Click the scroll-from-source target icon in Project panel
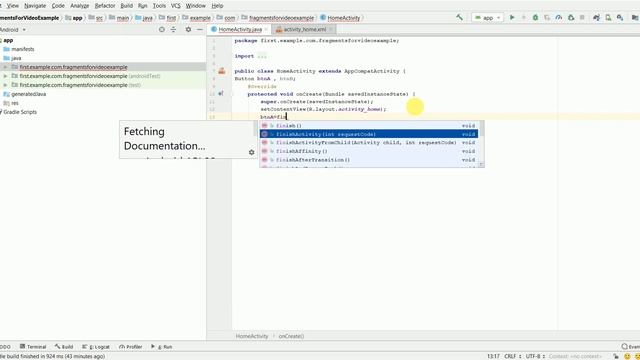 pos(162,29)
